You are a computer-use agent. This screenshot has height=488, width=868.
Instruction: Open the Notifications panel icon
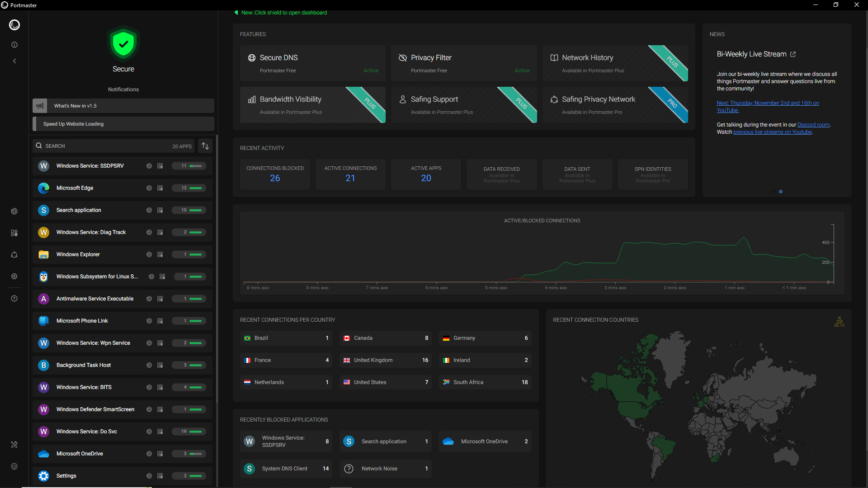(x=14, y=45)
